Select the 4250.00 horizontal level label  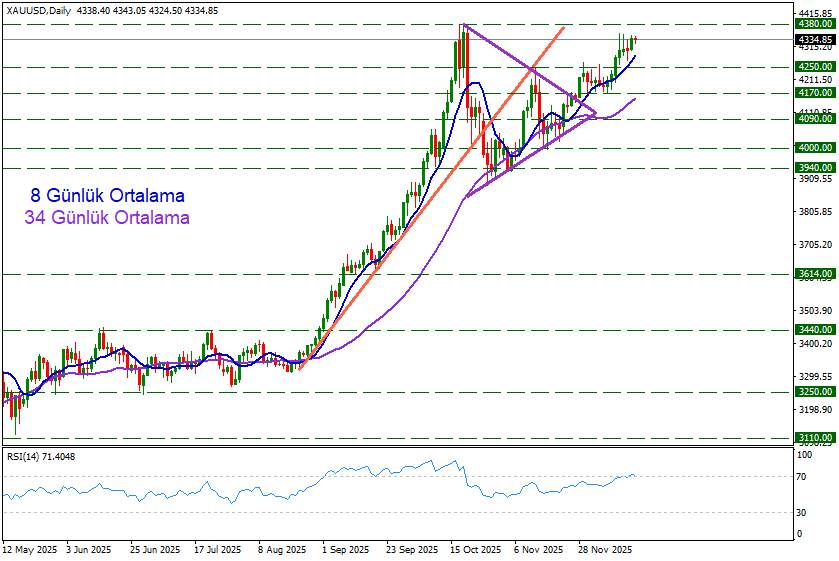[815, 67]
